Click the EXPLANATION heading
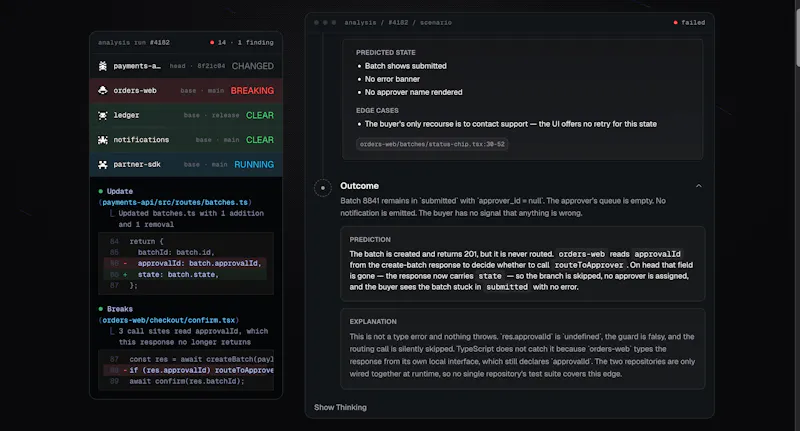This screenshot has height=431, width=800. point(373,322)
